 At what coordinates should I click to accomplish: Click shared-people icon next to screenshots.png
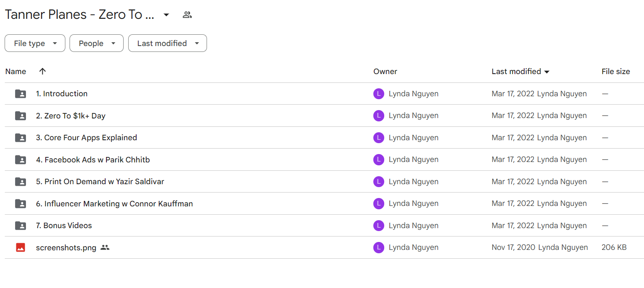coord(105,247)
